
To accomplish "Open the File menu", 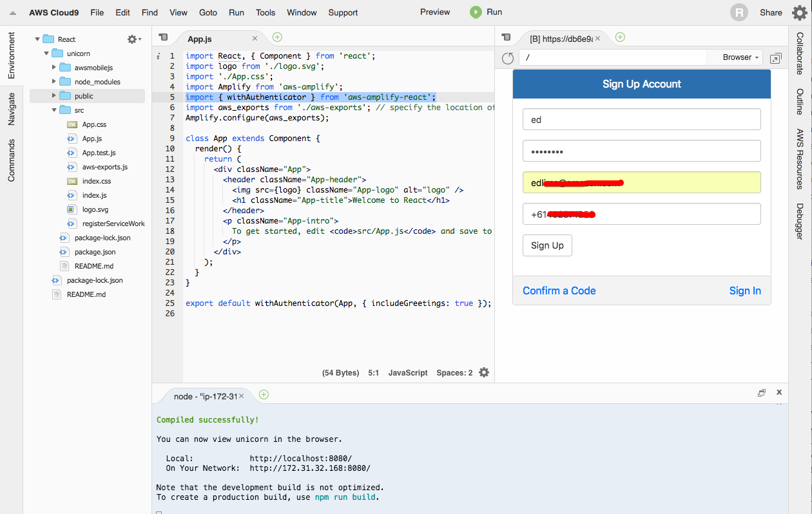I will coord(97,12).
